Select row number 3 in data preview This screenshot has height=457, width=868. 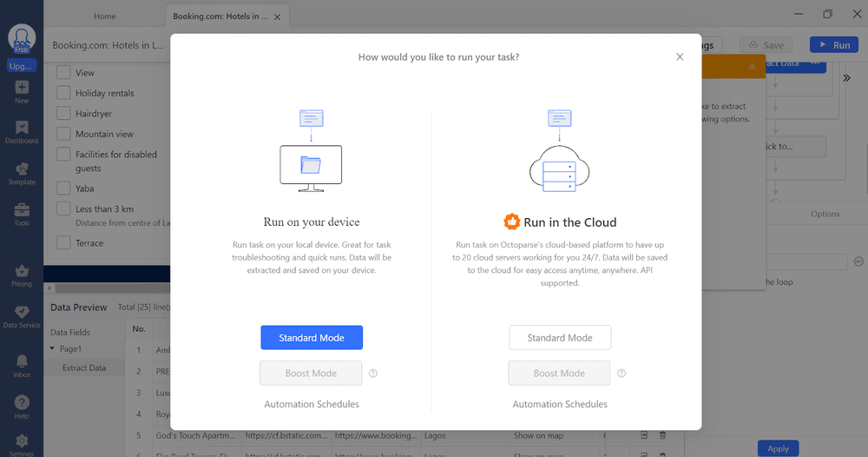pos(138,393)
